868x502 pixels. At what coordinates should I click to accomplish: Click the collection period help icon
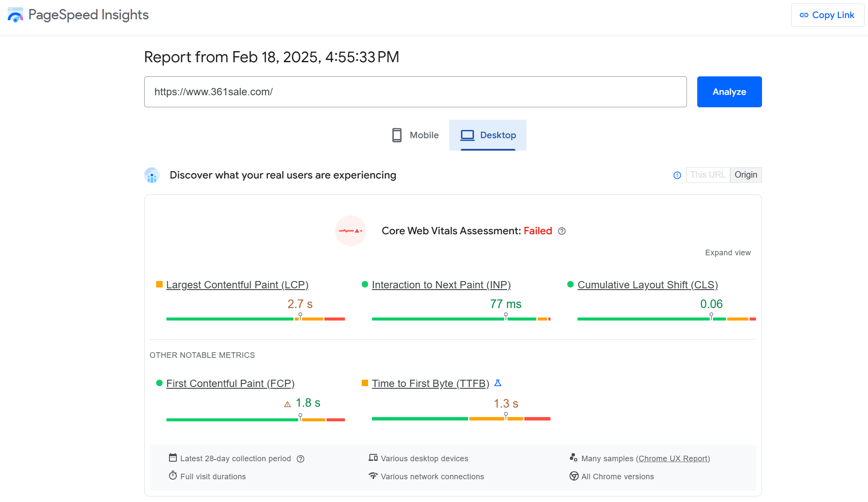click(301, 459)
